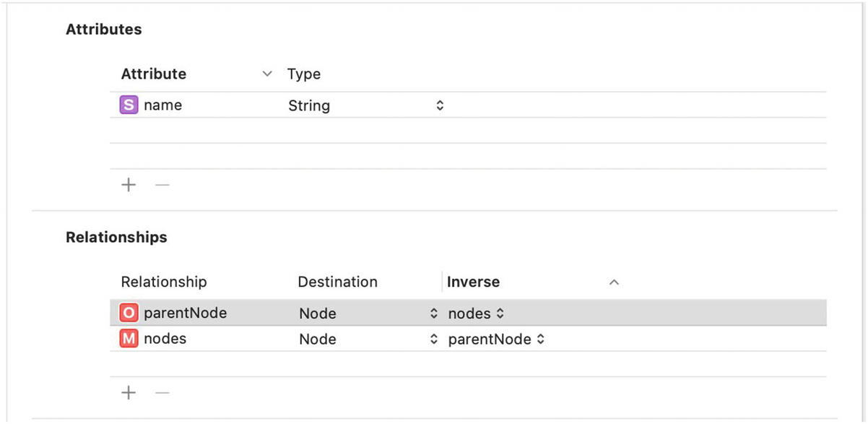Open Inverse dropdown showing nodes

point(500,314)
